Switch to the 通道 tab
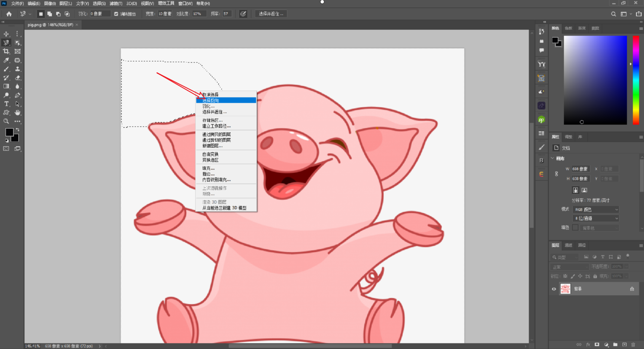The height and width of the screenshot is (349, 644). [569, 245]
